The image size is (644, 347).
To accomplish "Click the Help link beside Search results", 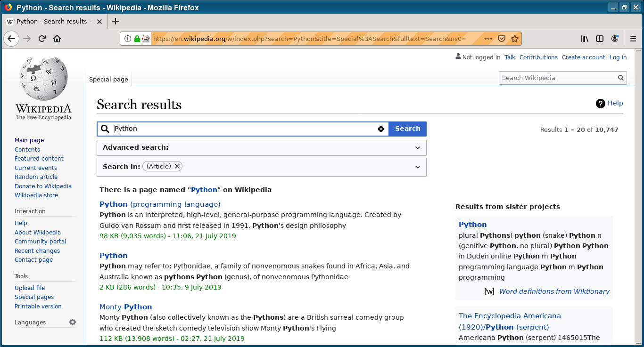I will [x=615, y=104].
